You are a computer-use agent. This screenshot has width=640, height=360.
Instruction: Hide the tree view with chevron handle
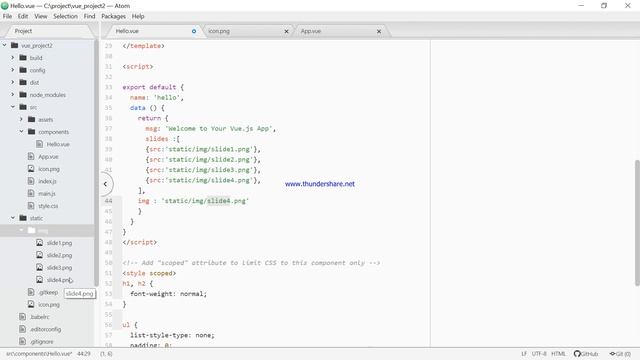tap(105, 184)
